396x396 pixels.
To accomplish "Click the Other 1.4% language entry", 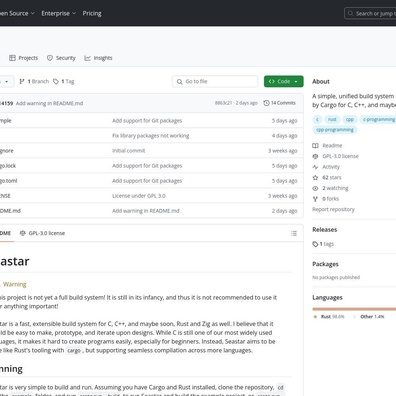I will pos(372,317).
